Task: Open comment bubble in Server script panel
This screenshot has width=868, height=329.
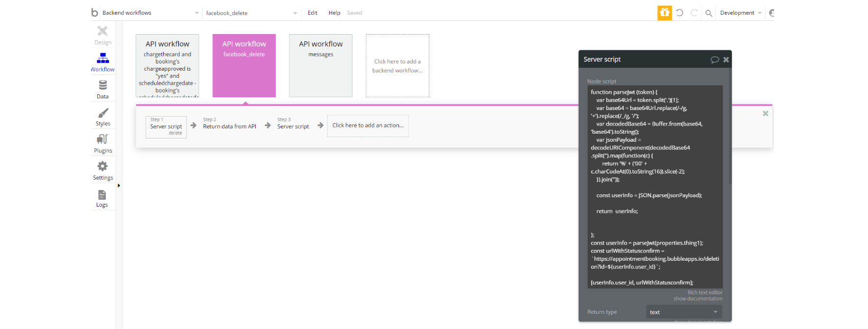Action: coord(714,60)
